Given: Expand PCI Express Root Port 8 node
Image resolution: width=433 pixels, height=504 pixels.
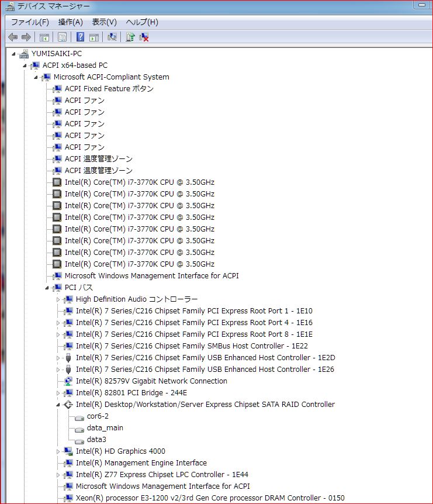Looking at the screenshot, I should [58, 334].
